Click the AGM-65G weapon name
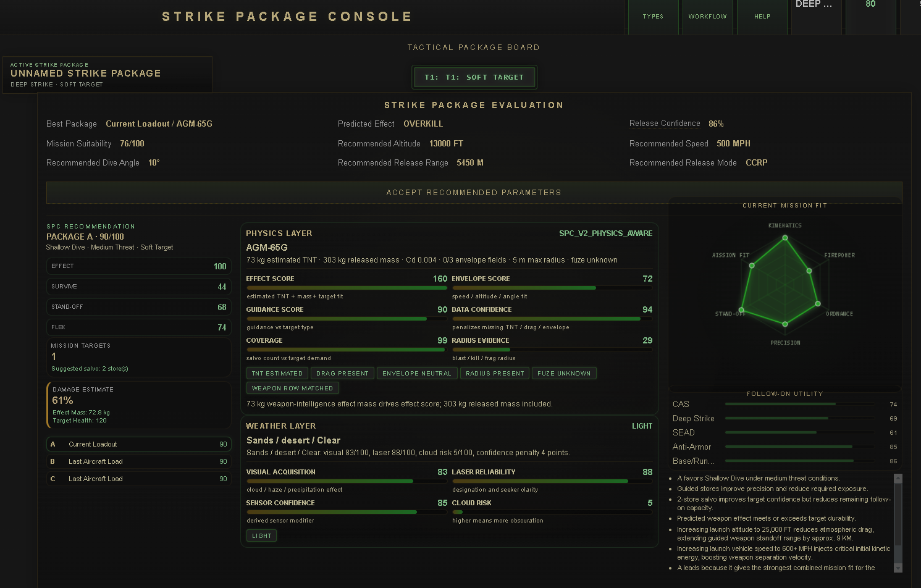Screen dimensions: 921x588 [x=267, y=248]
